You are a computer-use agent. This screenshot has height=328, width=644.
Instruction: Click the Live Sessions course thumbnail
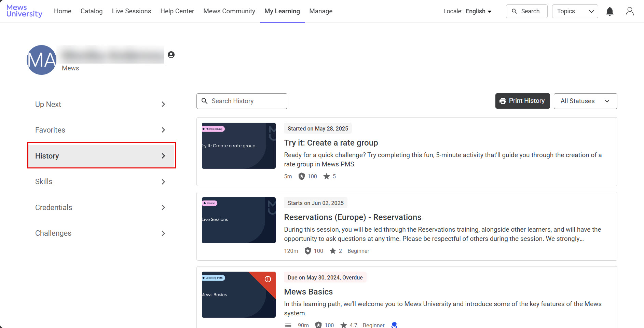(239, 220)
